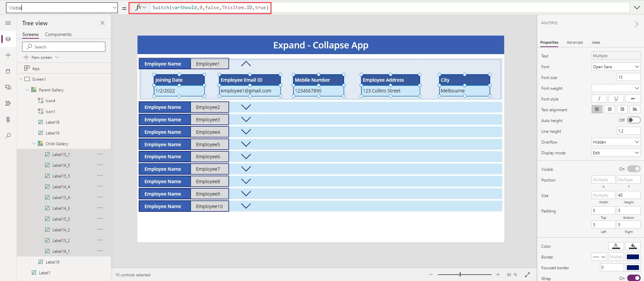Toggle the Wrap switch
The height and width of the screenshot is (281, 644).
click(634, 278)
